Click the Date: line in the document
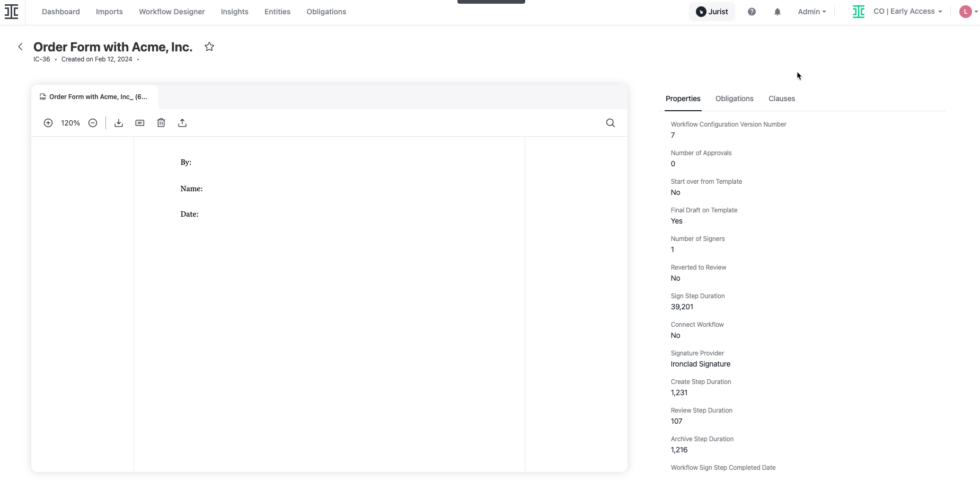This screenshot has height=482, width=980. (189, 214)
